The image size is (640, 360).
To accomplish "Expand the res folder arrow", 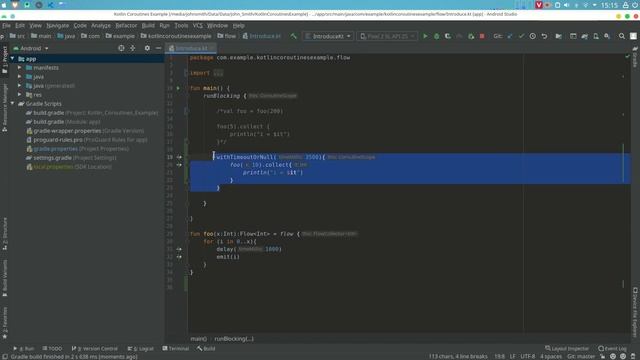I will pos(20,95).
